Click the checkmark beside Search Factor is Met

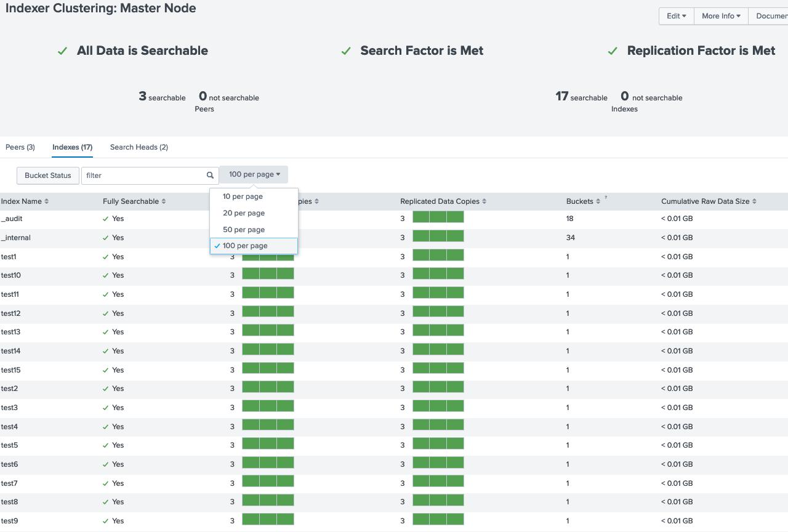[x=345, y=51]
